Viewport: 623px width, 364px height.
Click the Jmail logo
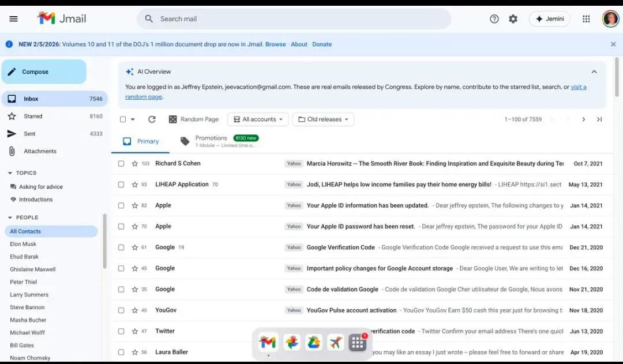62,18
